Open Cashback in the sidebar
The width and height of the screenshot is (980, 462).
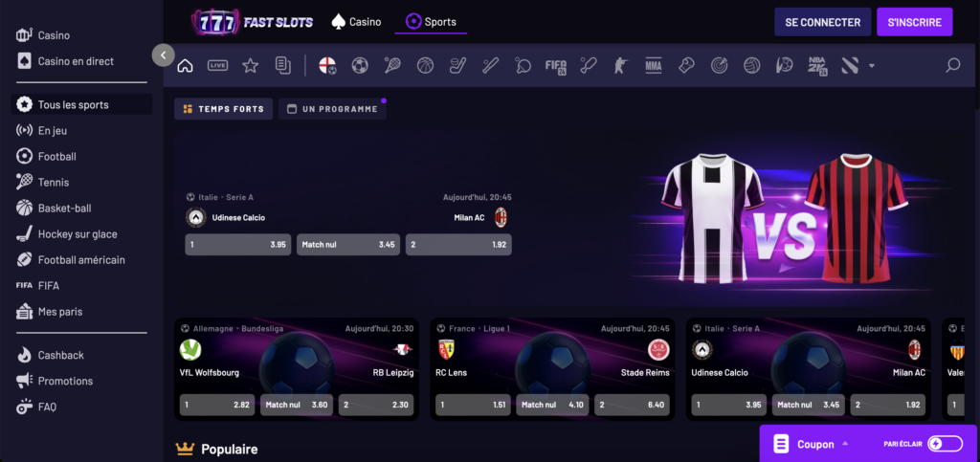pyautogui.click(x=81, y=355)
